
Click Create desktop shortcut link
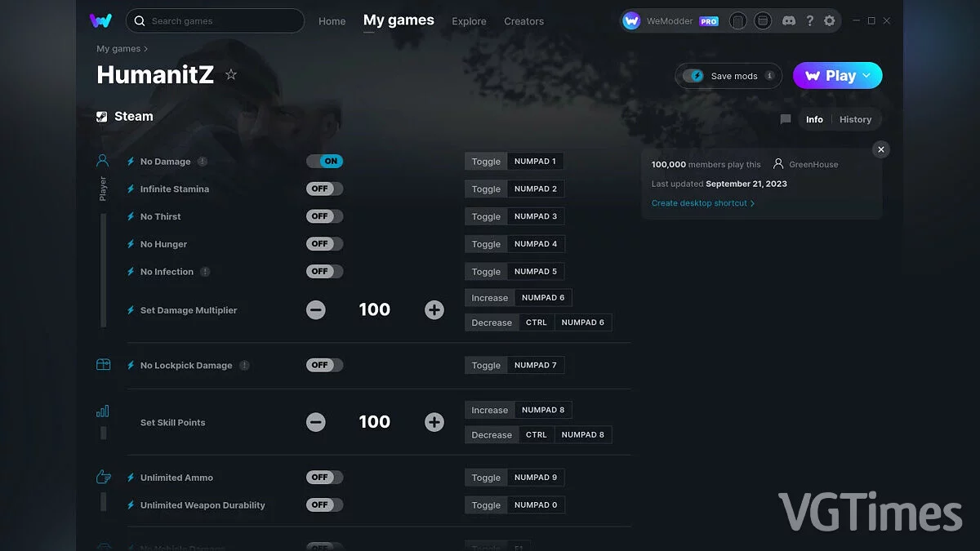(x=703, y=203)
